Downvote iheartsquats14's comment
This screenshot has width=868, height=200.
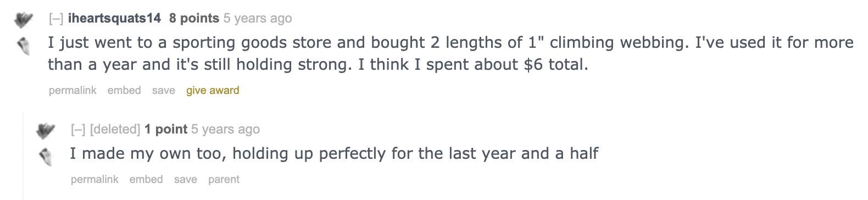(23, 46)
